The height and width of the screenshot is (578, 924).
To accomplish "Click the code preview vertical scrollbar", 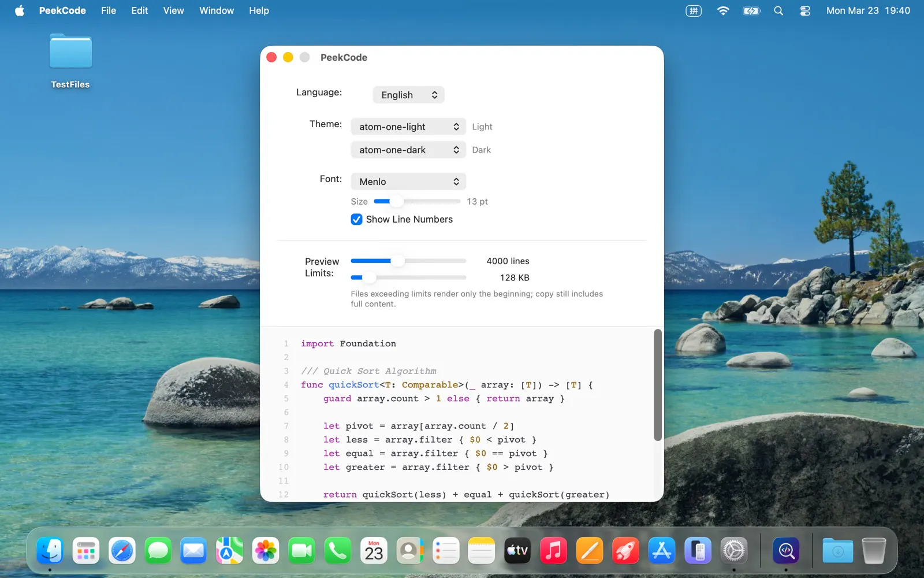I will 657,385.
